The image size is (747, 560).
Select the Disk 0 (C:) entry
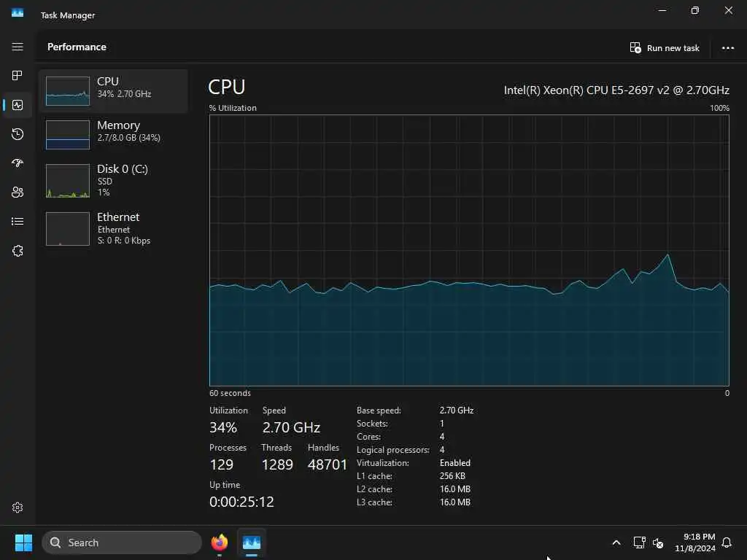pyautogui.click(x=113, y=181)
